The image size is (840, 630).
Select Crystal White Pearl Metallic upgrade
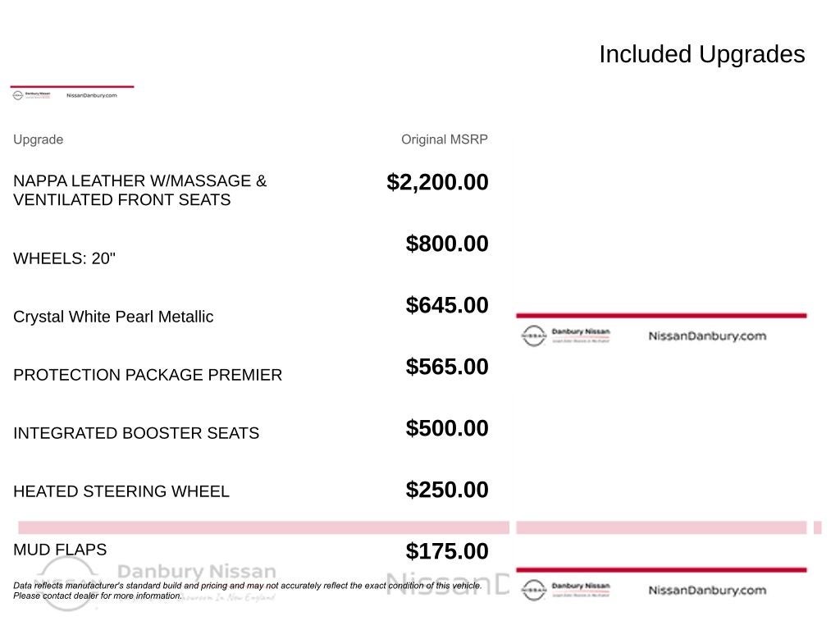tap(113, 317)
